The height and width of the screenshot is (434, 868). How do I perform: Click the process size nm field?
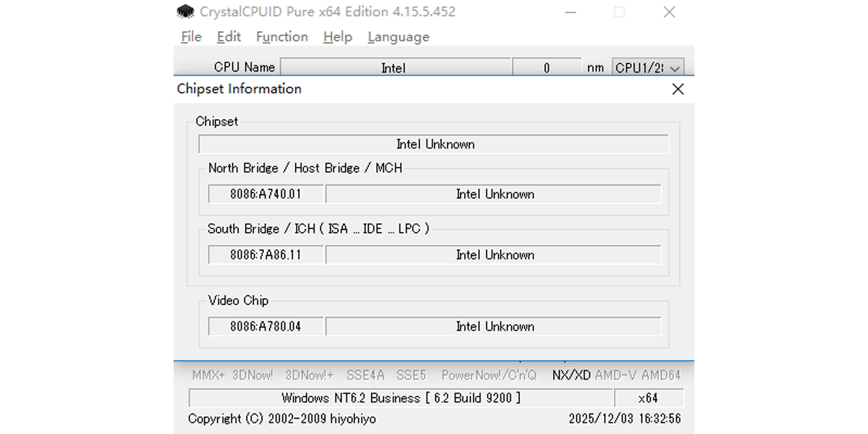(x=546, y=67)
